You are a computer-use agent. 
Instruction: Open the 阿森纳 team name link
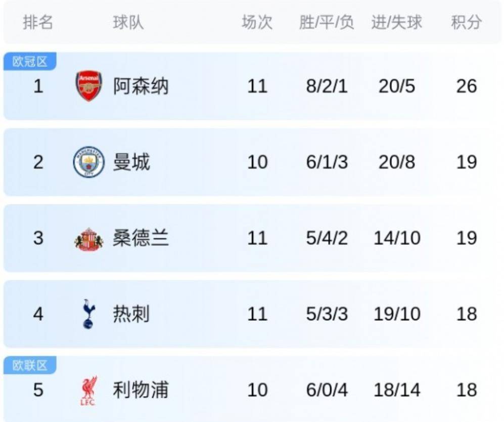click(141, 87)
